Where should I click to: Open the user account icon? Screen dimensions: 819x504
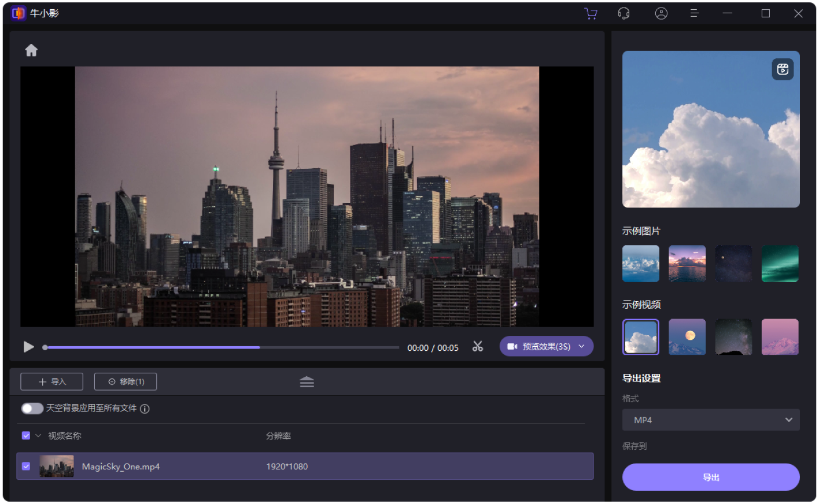(x=661, y=13)
